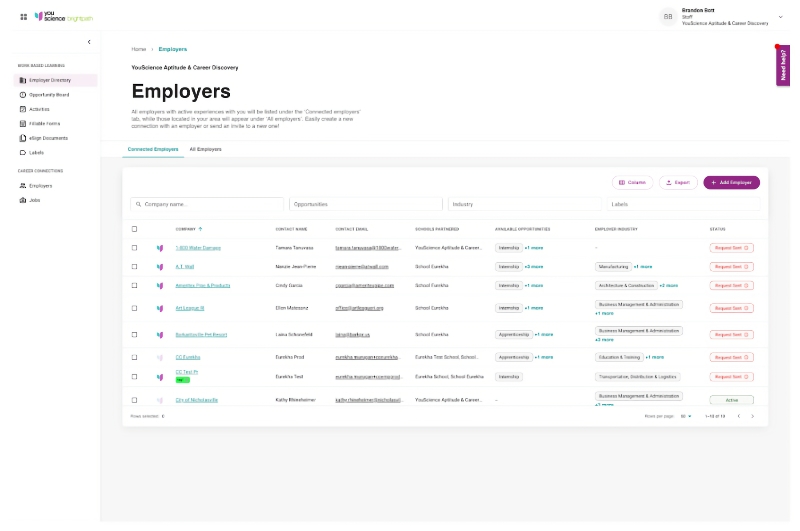Click Request Sent status for 1-800 Water Damage
The height and width of the screenshot is (531, 800).
coord(731,248)
